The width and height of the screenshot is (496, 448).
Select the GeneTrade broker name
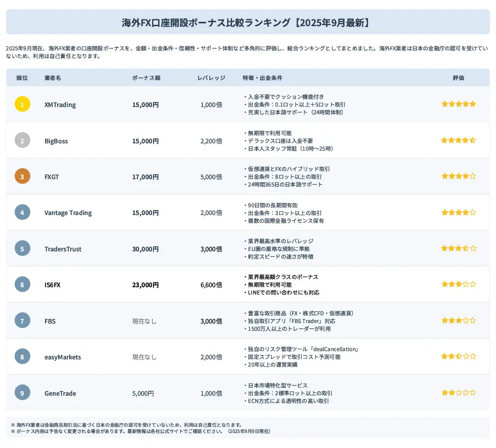click(60, 393)
